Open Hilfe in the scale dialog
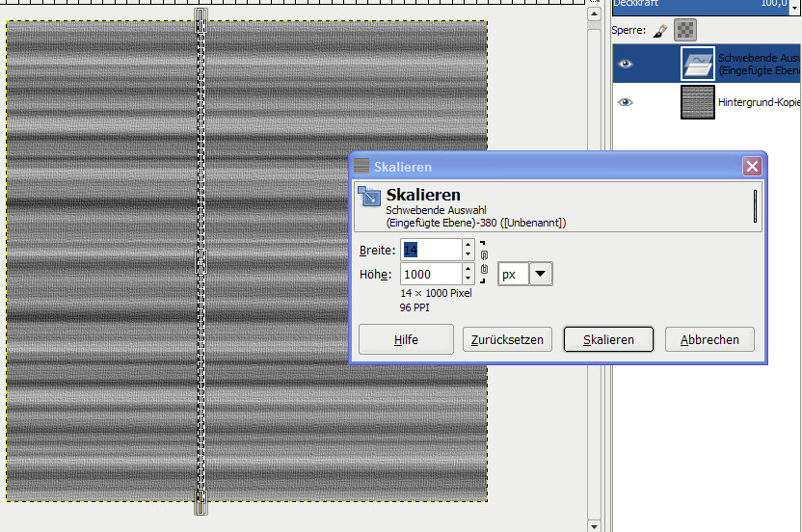802x532 pixels. (x=406, y=339)
